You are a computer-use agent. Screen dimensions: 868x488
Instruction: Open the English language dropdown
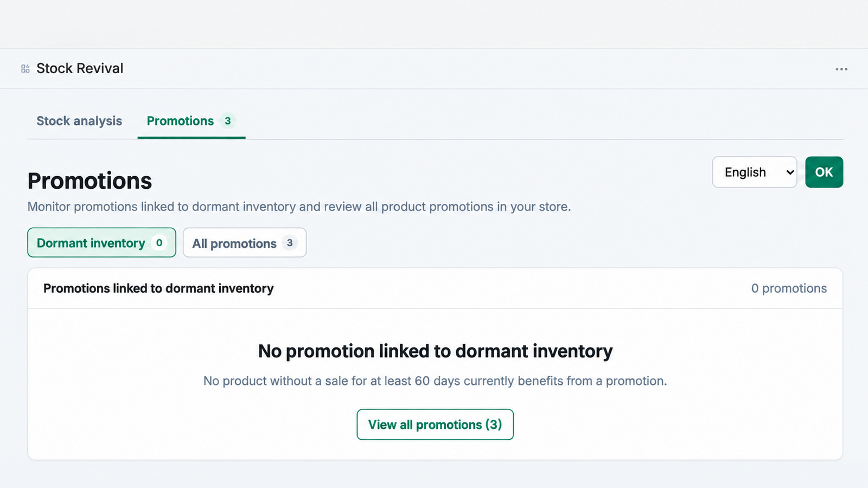point(754,172)
